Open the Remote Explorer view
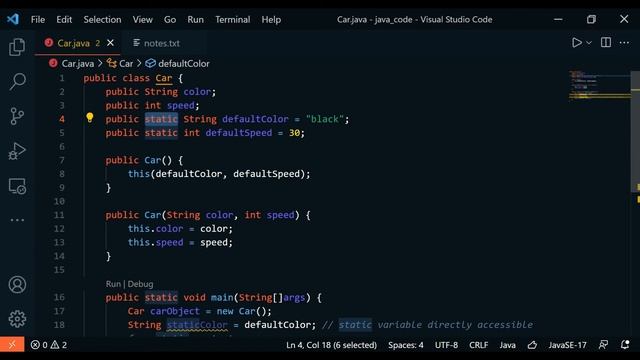Image resolution: width=640 pixels, height=360 pixels. pos(17,186)
